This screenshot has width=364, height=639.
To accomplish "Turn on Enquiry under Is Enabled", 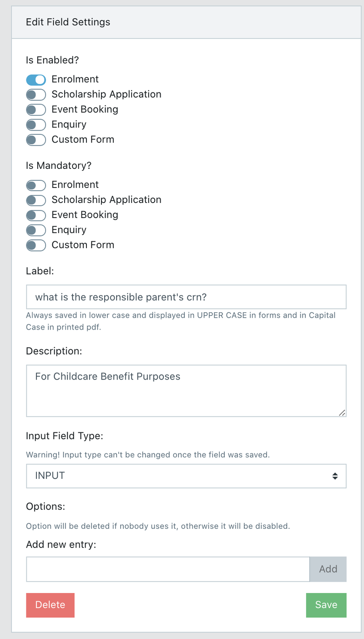I will pos(36,125).
